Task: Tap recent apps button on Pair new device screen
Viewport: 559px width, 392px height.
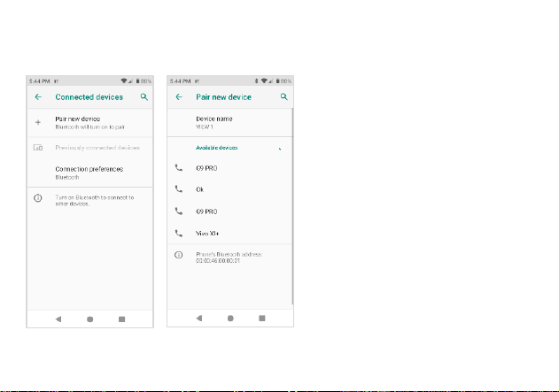Action: click(x=262, y=318)
